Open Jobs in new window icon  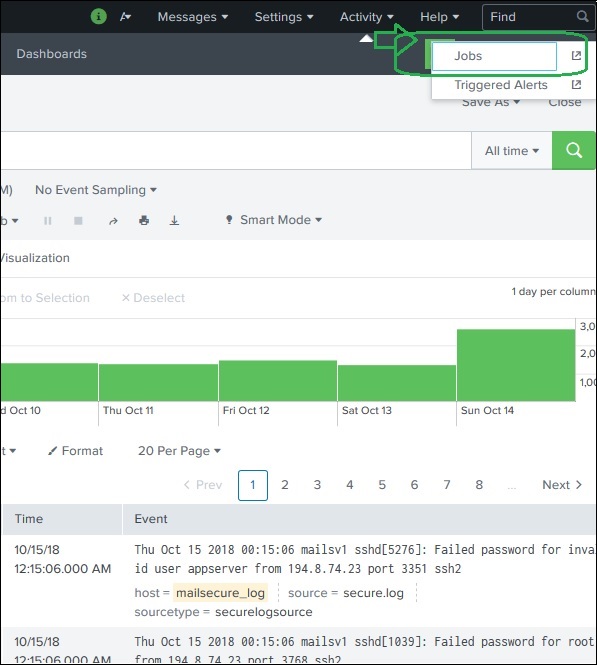coord(576,56)
